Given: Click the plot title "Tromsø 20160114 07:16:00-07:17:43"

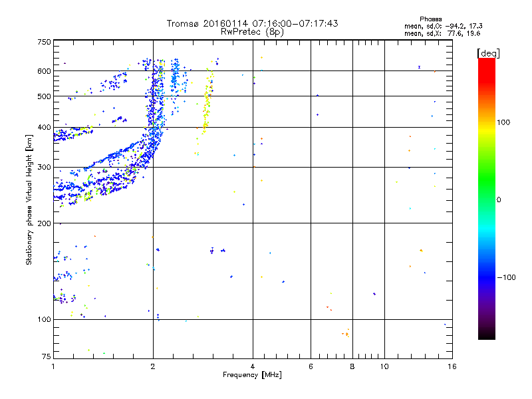Looking at the screenshot, I should [252, 23].
